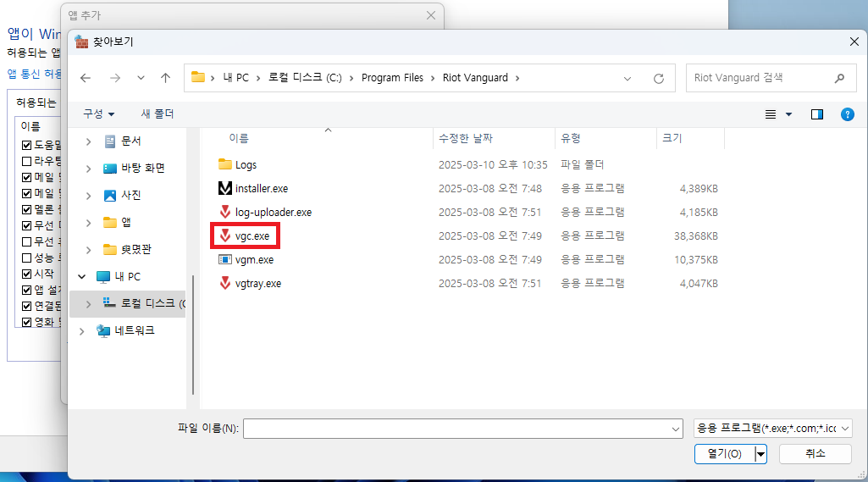Click Riot Vanguard in the breadcrumb
This screenshot has width=868, height=482.
pyautogui.click(x=475, y=78)
